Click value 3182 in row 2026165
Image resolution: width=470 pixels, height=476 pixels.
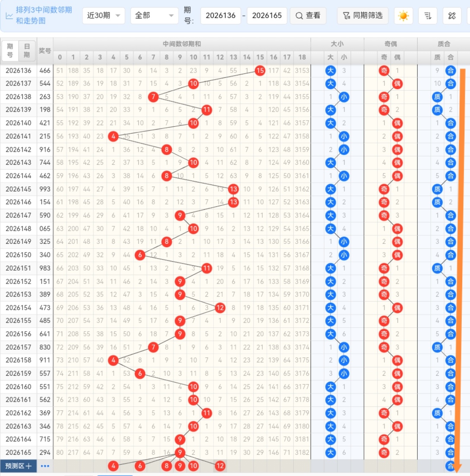(x=302, y=453)
